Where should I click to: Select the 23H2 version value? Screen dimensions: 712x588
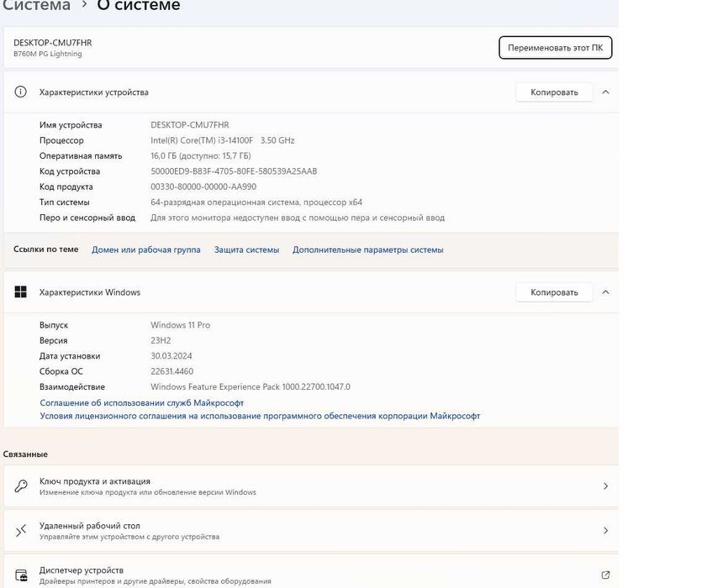161,340
